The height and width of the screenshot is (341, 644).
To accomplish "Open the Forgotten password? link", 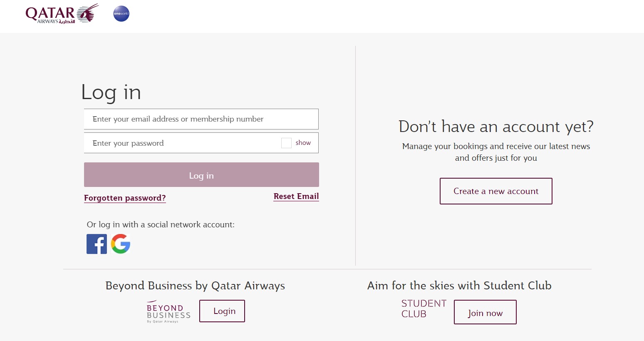I will (125, 198).
